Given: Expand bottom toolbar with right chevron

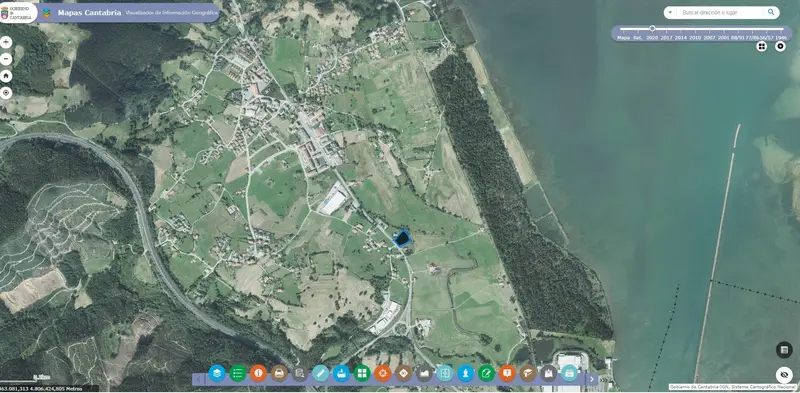Looking at the screenshot, I should click(591, 379).
